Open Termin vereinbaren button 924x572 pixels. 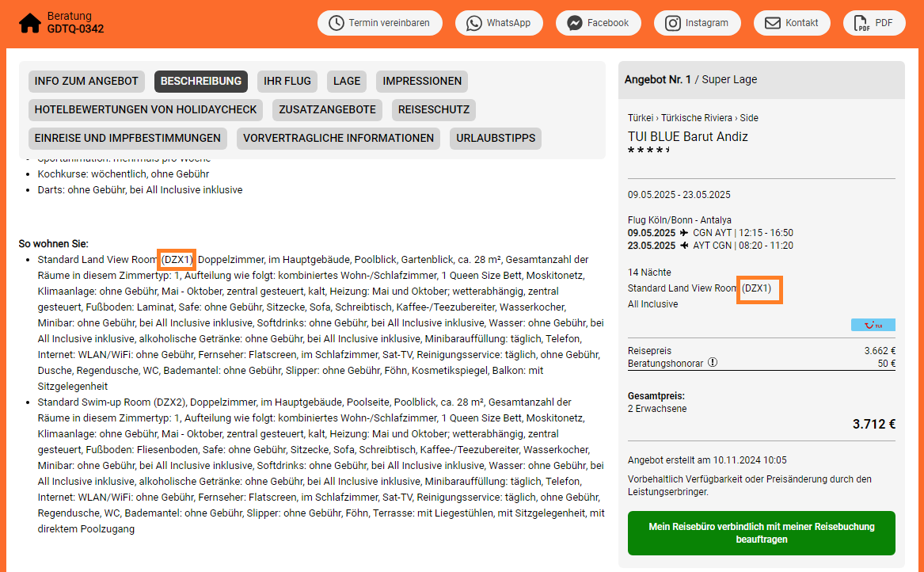tap(380, 23)
